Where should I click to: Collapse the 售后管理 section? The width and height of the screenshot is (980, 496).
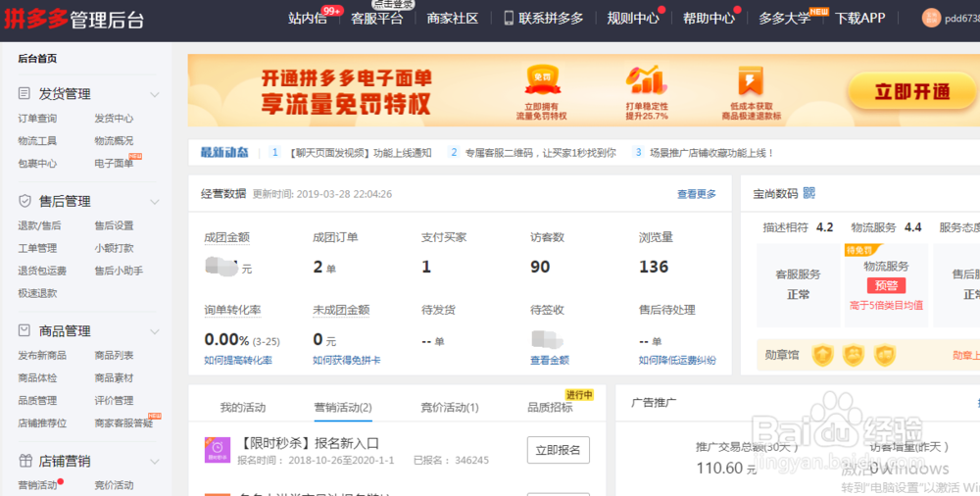point(155,202)
